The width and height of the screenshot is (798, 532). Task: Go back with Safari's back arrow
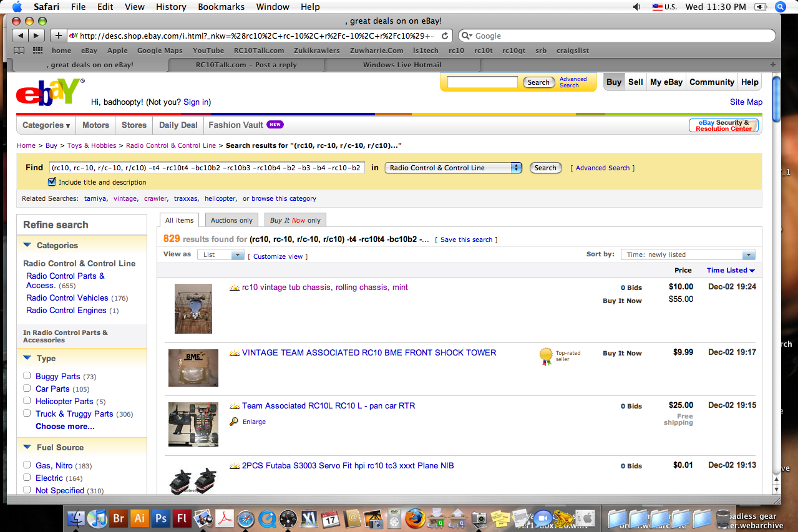(x=20, y=36)
